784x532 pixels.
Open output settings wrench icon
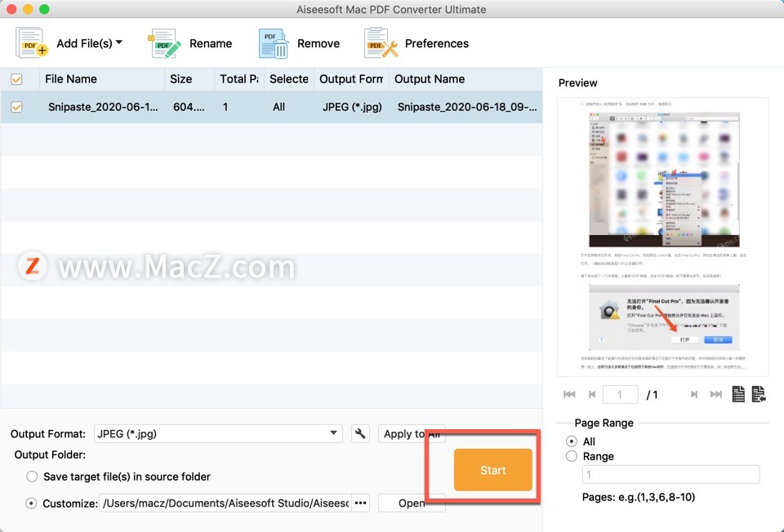click(360, 433)
